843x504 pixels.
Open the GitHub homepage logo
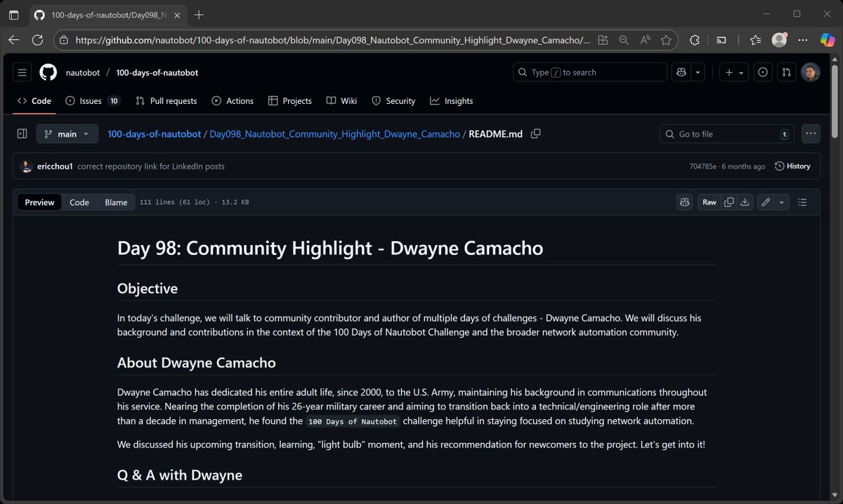coord(48,72)
